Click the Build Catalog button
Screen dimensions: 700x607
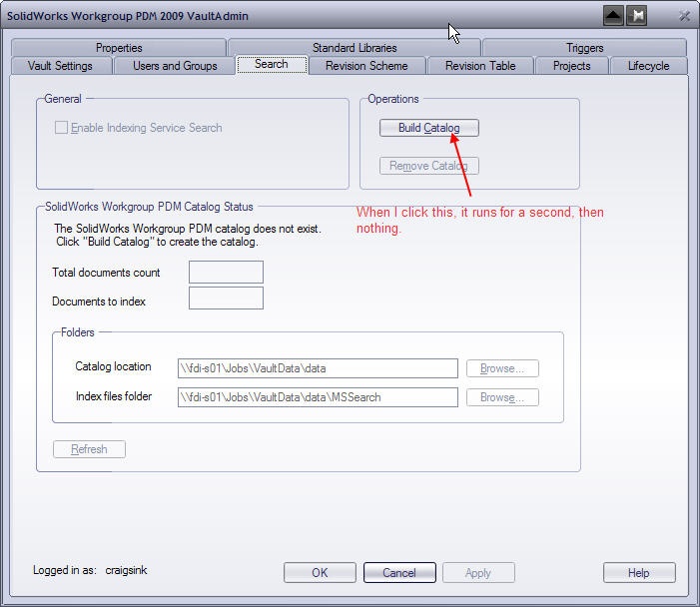429,128
